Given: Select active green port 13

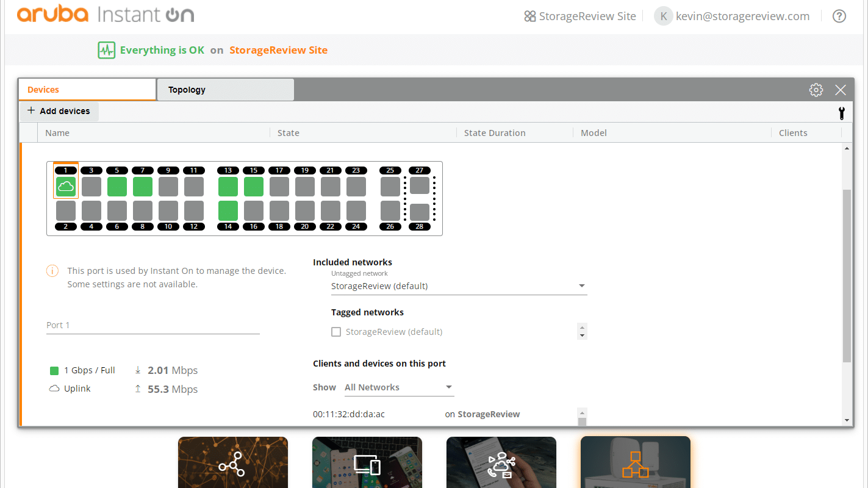Looking at the screenshot, I should 228,187.
